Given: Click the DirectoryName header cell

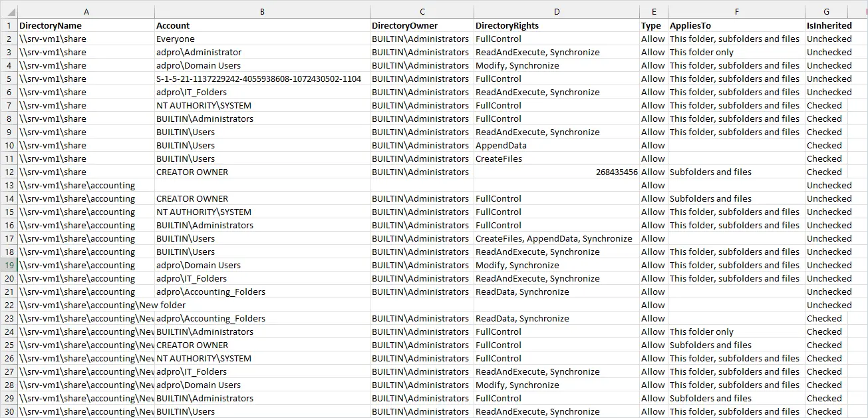Looking at the screenshot, I should tap(86, 25).
